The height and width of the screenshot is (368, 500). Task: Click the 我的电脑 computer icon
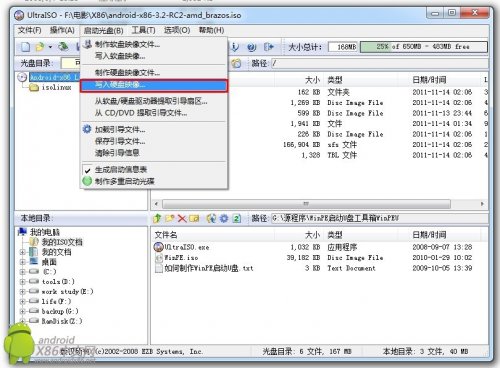pos(22,231)
